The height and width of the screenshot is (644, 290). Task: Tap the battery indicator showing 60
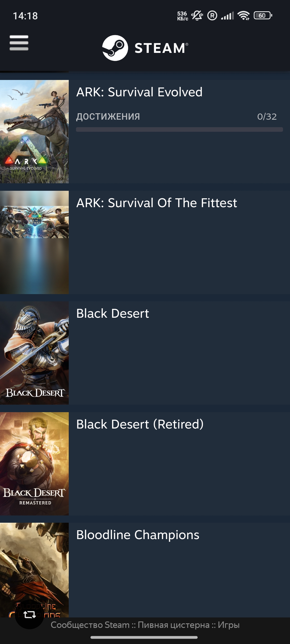click(263, 16)
